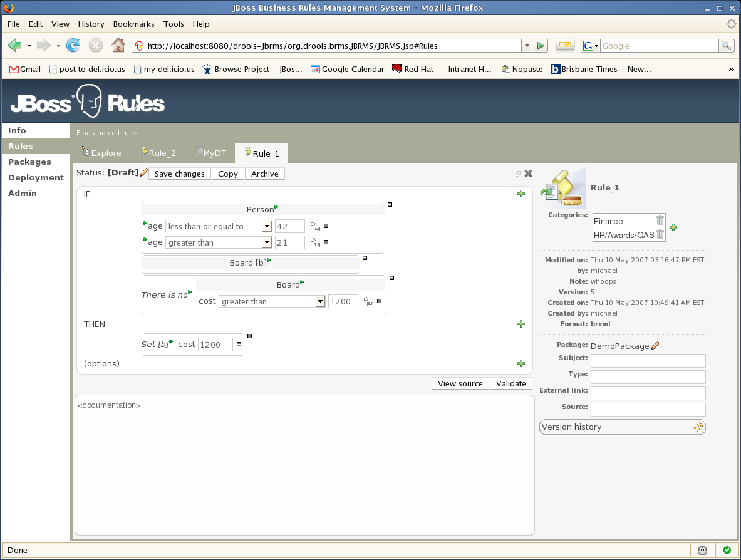Click the Copy button

click(x=228, y=174)
